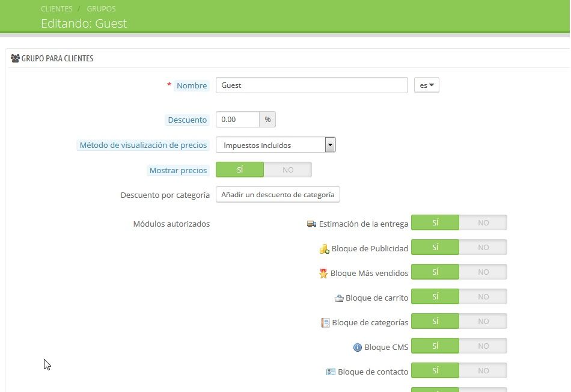Click into the Nombre field containing Guest
The image size is (571, 392).
pos(312,85)
